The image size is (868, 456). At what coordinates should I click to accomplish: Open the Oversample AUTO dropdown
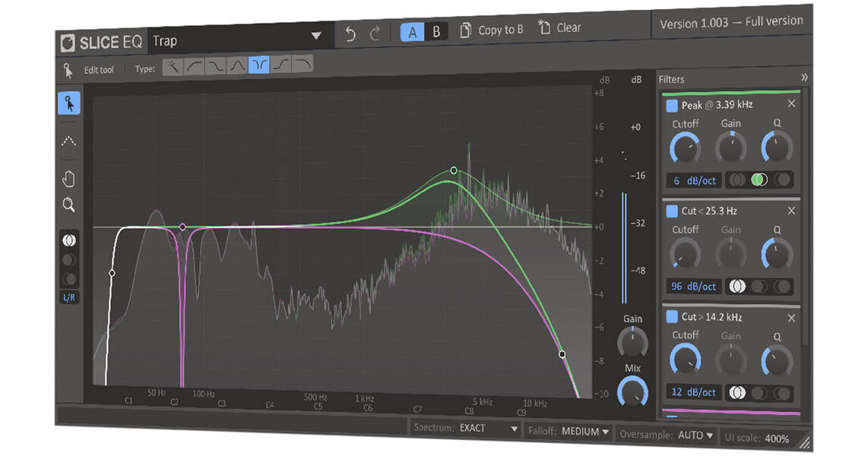(694, 435)
